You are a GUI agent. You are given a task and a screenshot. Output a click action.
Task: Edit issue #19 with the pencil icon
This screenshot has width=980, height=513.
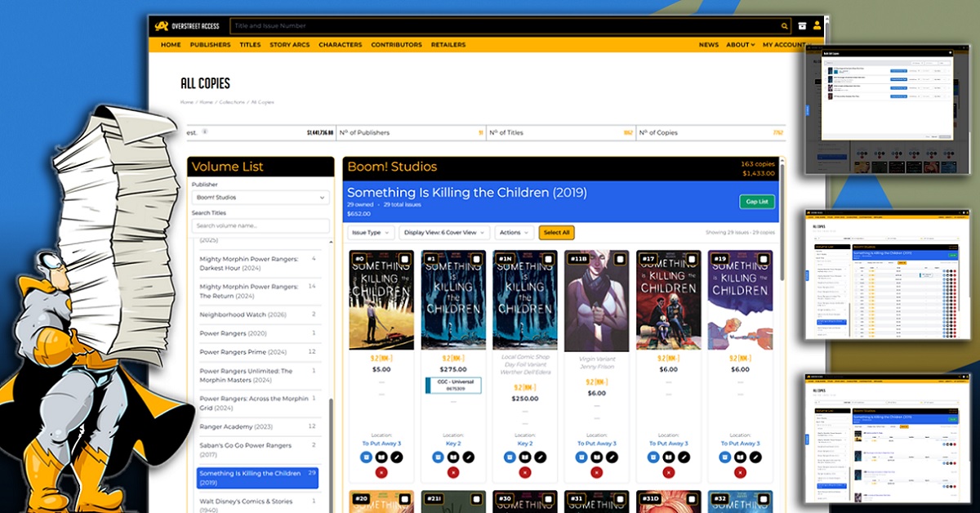pos(755,456)
